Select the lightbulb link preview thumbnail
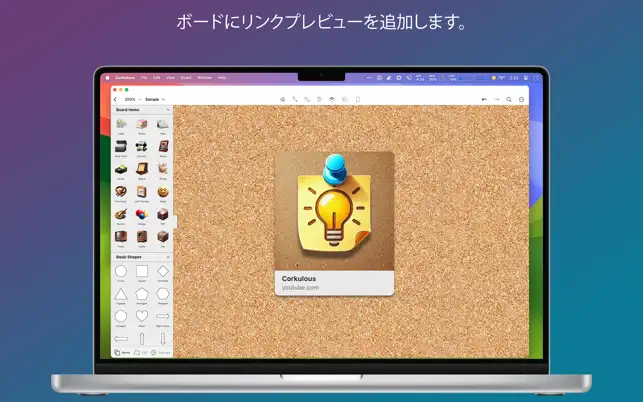The width and height of the screenshot is (643, 402). 334,211
